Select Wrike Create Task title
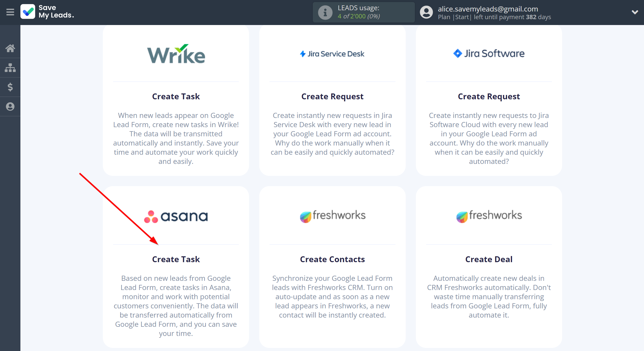The width and height of the screenshot is (644, 351). pyautogui.click(x=176, y=96)
